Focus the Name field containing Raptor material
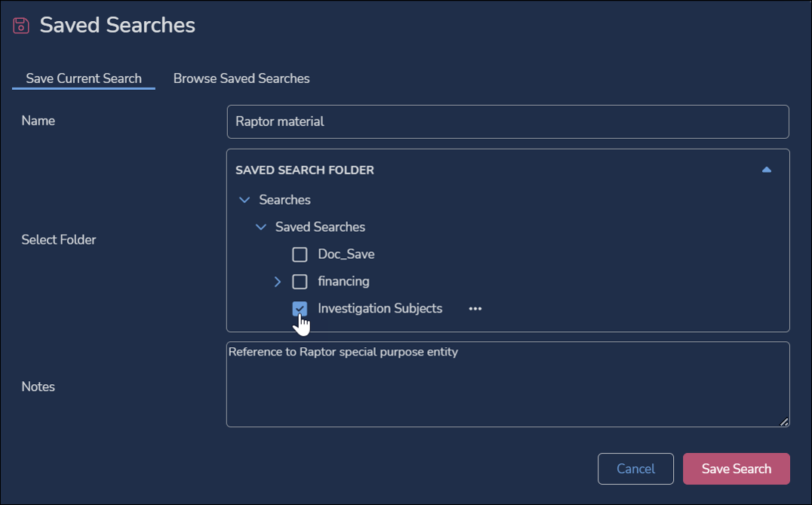The image size is (812, 505). (507, 122)
